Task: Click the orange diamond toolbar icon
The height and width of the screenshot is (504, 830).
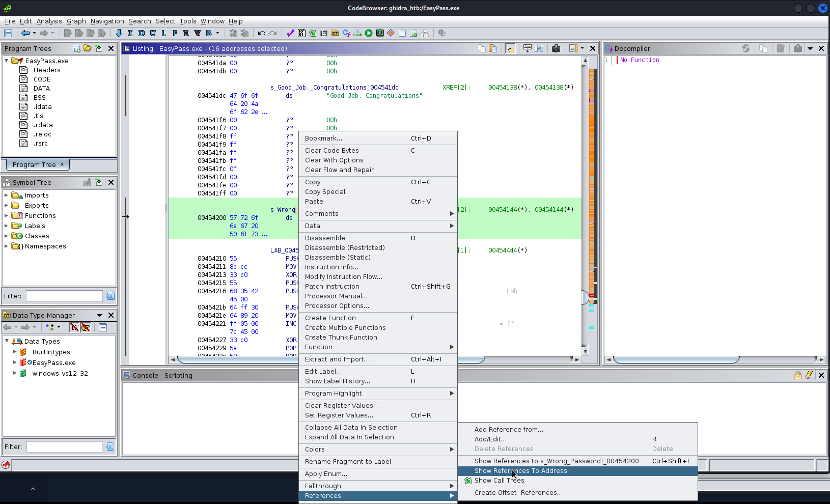Action: point(391,33)
